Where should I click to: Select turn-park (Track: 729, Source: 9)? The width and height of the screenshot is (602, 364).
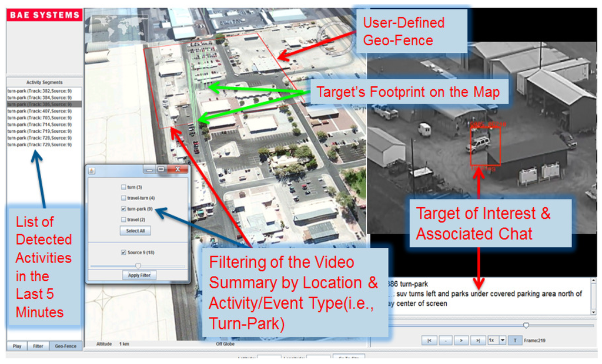tap(44, 144)
